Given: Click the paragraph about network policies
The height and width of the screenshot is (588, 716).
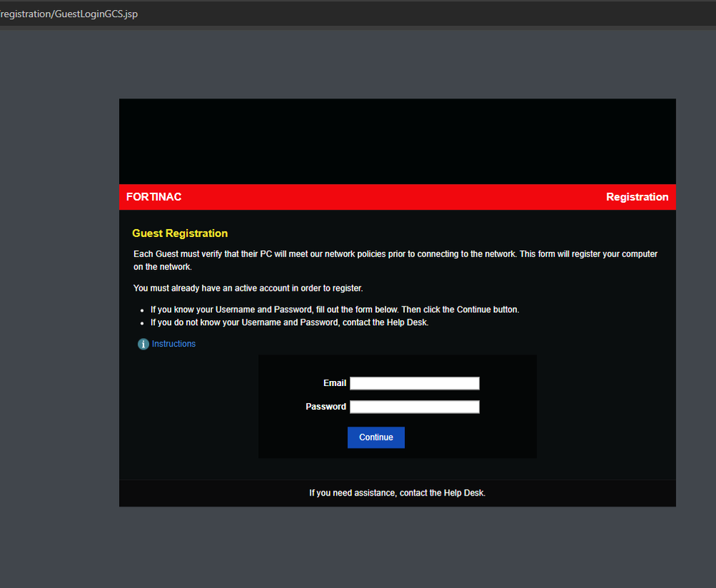Looking at the screenshot, I should click(396, 260).
